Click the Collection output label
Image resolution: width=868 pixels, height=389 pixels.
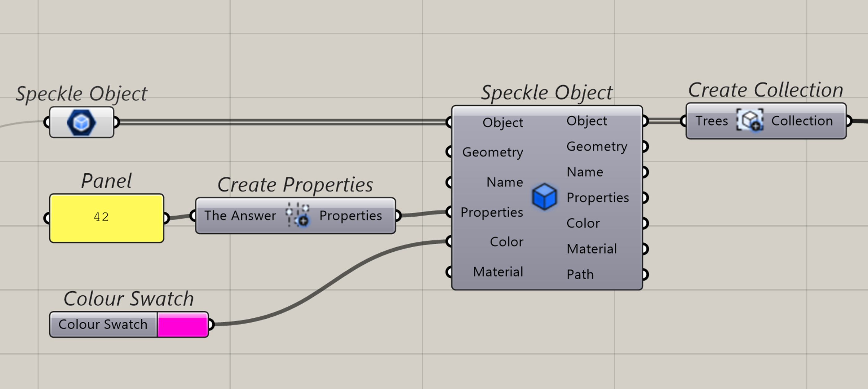coord(802,121)
